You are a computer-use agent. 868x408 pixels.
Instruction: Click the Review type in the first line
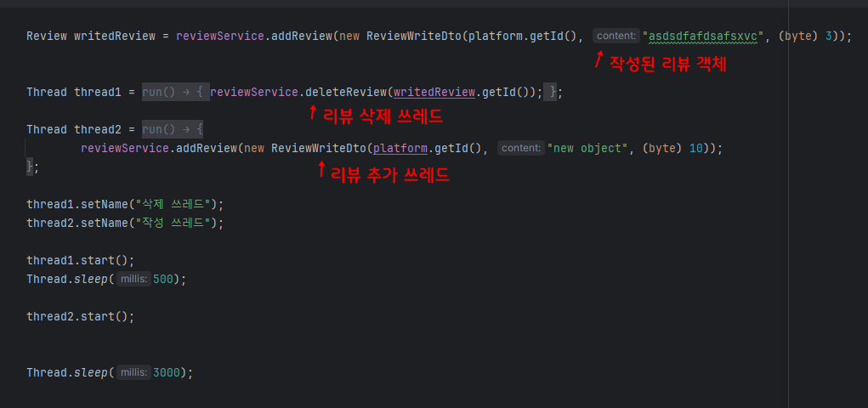coord(47,37)
